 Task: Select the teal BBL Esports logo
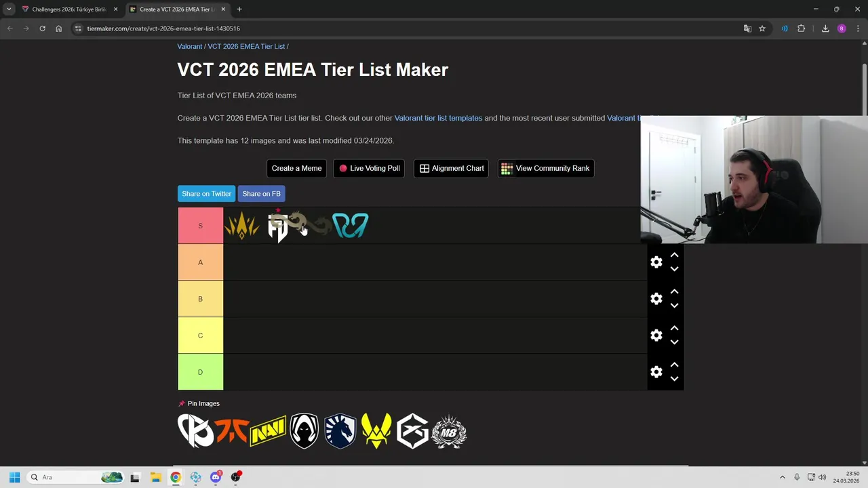click(350, 226)
